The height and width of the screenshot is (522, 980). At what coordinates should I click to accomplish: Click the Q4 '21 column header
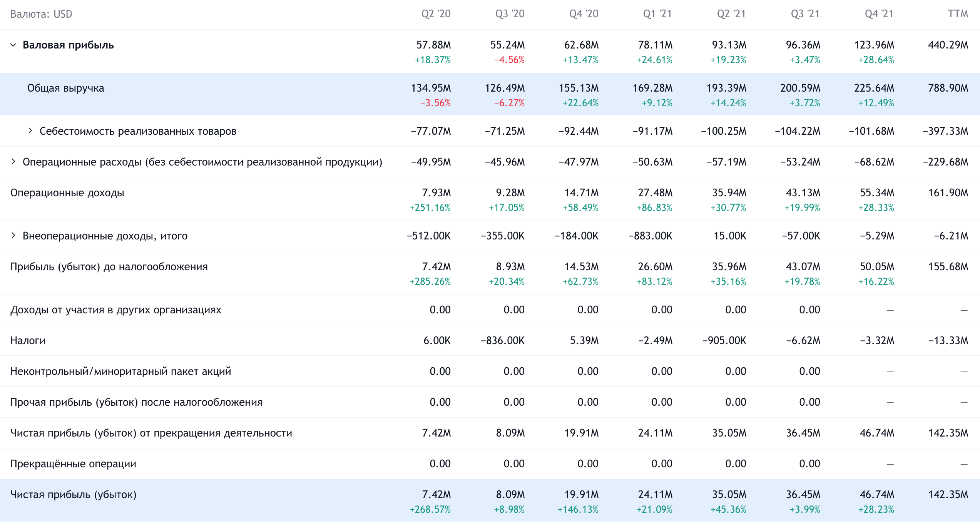(x=879, y=14)
